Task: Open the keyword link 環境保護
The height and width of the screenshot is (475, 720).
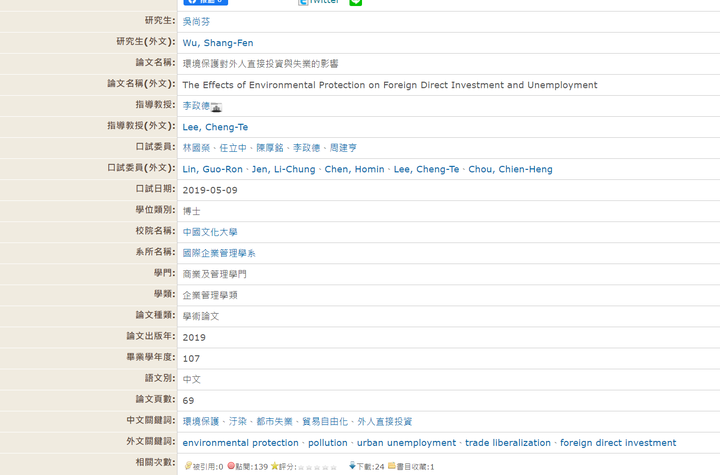Action: click(x=201, y=421)
